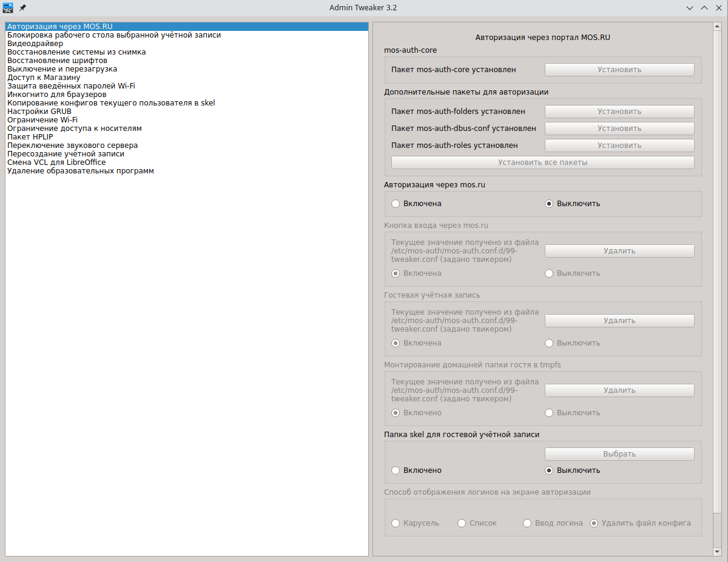728x562 pixels.
Task: Click "Установить" next to mos-auth-core package
Action: pos(619,70)
